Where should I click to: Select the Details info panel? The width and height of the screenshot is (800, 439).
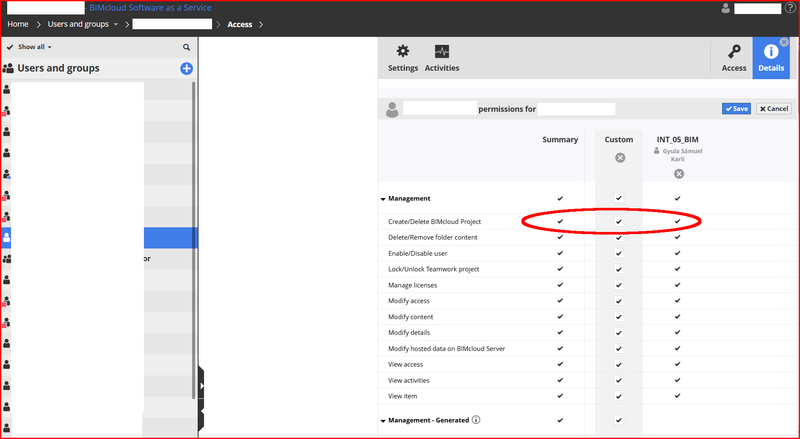(x=771, y=58)
